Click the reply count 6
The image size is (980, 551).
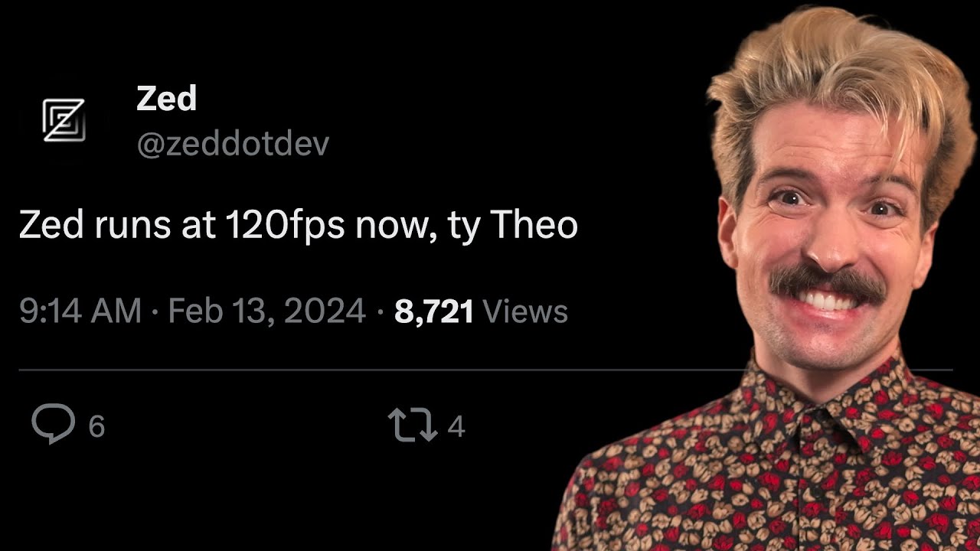(96, 426)
